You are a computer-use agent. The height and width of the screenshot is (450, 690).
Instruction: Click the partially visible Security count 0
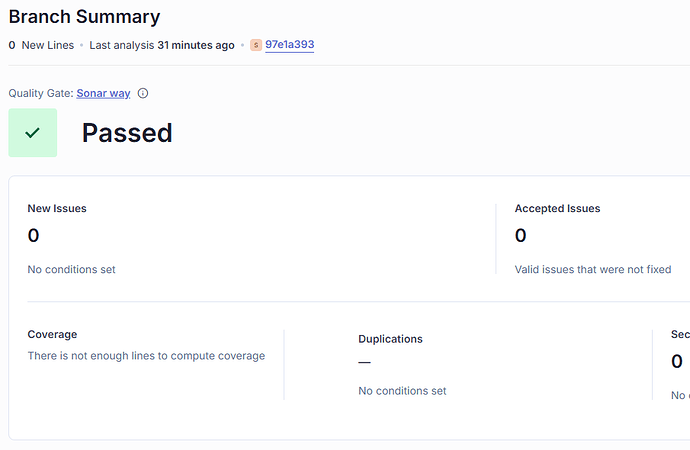pos(677,362)
